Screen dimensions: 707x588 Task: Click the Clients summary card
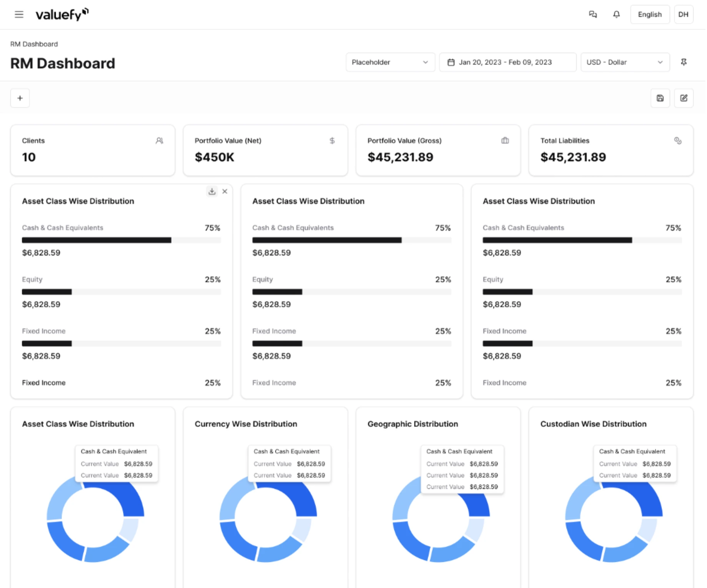92,150
